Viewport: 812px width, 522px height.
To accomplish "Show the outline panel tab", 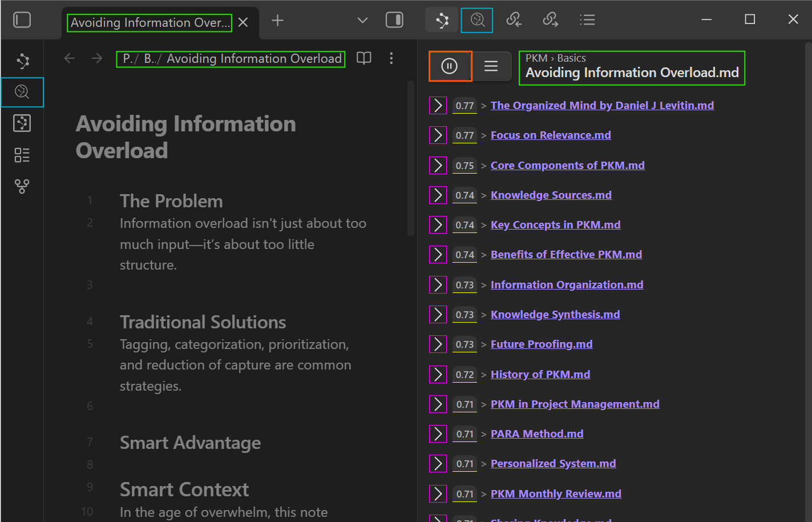I will (587, 20).
